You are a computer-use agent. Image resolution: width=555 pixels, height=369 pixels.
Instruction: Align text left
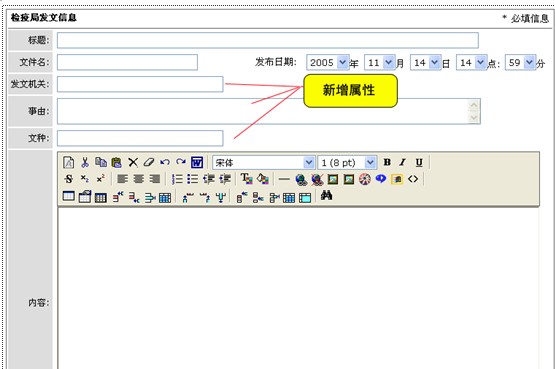(122, 179)
